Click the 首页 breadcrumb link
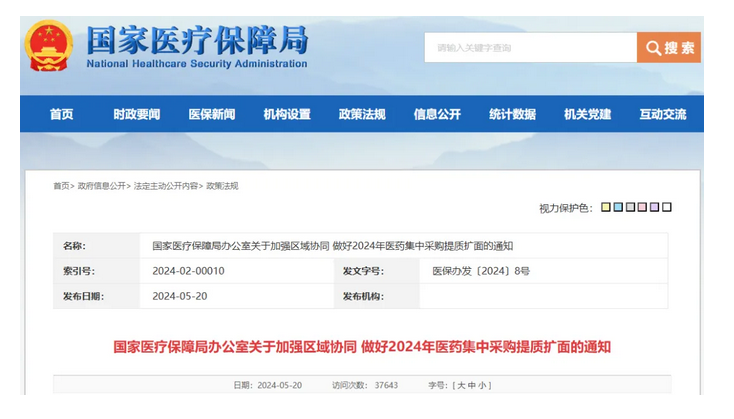Image resolution: width=734 pixels, height=419 pixels. pyautogui.click(x=61, y=186)
